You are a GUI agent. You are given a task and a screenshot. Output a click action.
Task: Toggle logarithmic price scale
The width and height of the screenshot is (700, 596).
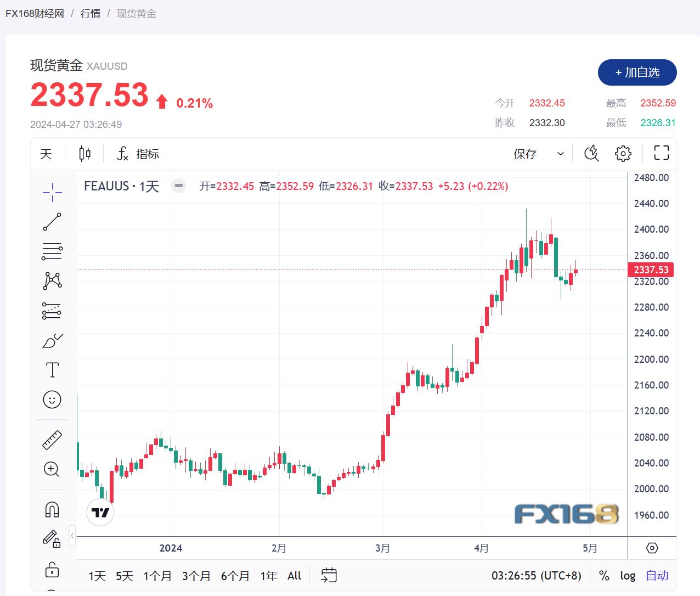click(x=628, y=576)
